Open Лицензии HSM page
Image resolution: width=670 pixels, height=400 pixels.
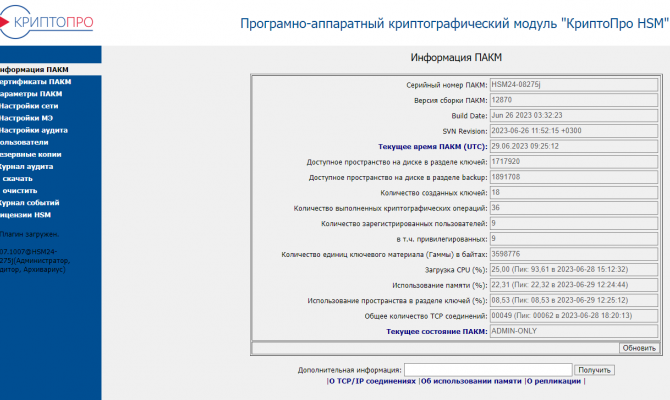(x=25, y=215)
